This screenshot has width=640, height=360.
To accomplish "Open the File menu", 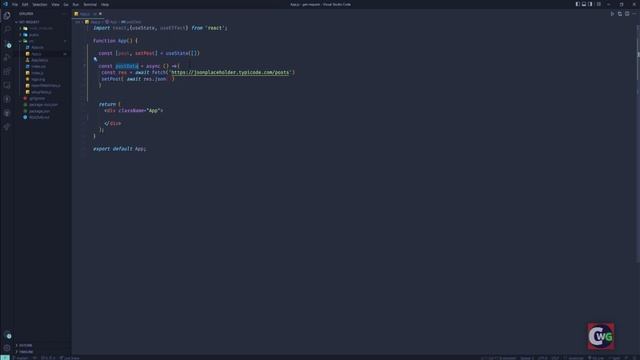I will pyautogui.click(x=15, y=4).
